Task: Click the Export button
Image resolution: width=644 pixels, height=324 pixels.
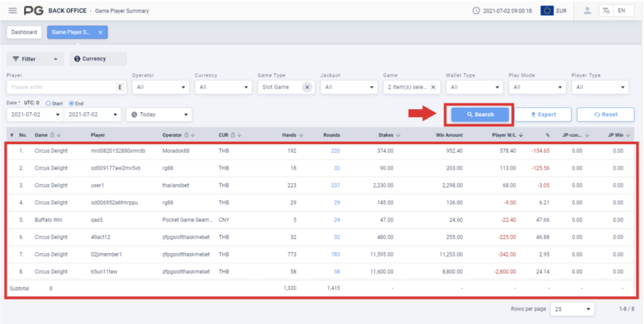Action: (x=543, y=115)
